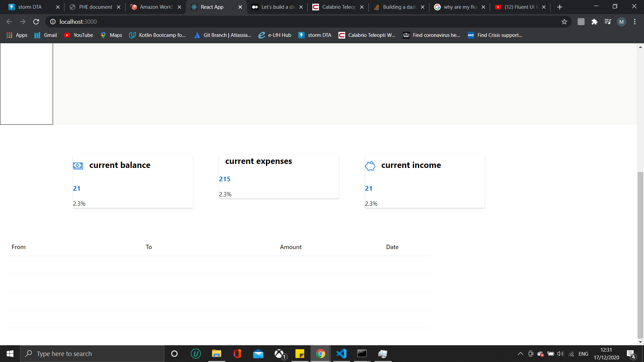Switch to the storm DTA tab
This screenshot has height=362, width=644.
[30, 7]
